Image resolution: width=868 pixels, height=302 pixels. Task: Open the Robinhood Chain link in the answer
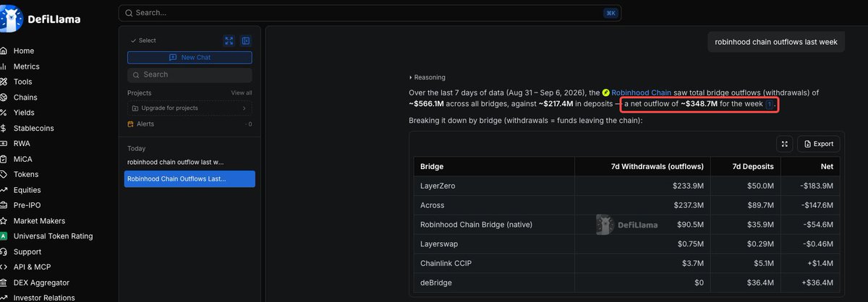[642, 92]
